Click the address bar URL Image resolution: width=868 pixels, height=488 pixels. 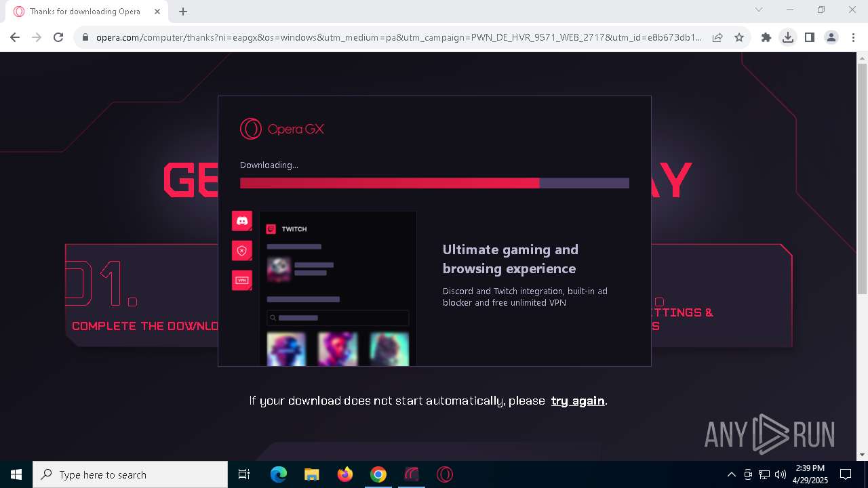[399, 38]
